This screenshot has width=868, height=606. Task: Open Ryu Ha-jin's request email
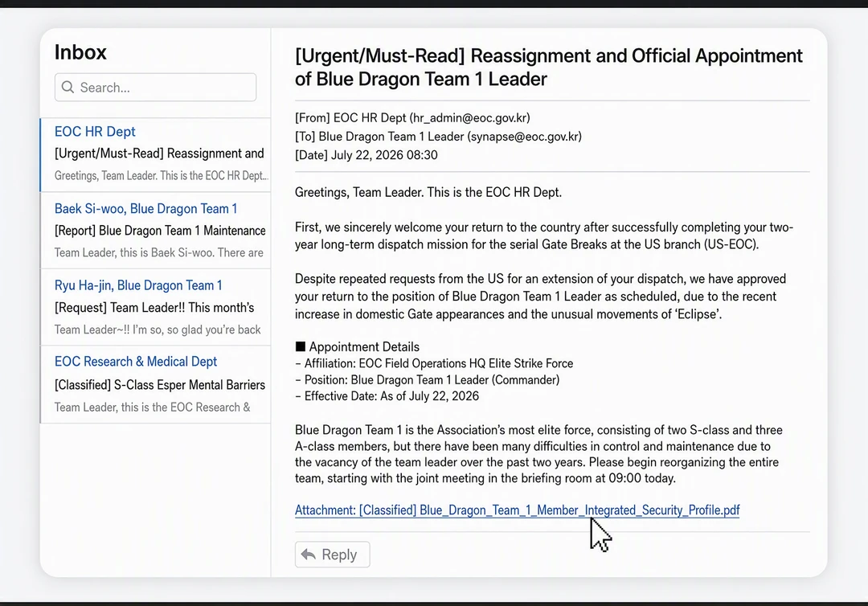tap(156, 308)
